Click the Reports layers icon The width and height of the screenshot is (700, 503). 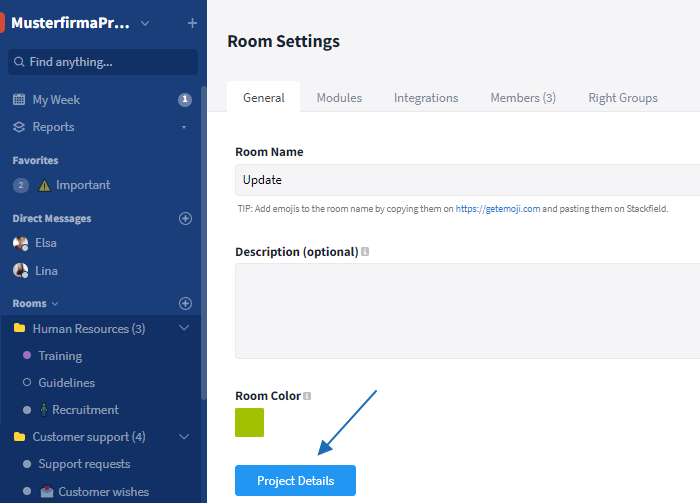click(x=19, y=127)
